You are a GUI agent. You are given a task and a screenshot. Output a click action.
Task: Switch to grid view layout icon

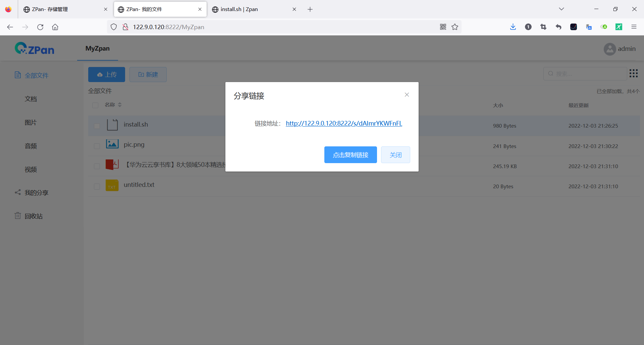634,73
